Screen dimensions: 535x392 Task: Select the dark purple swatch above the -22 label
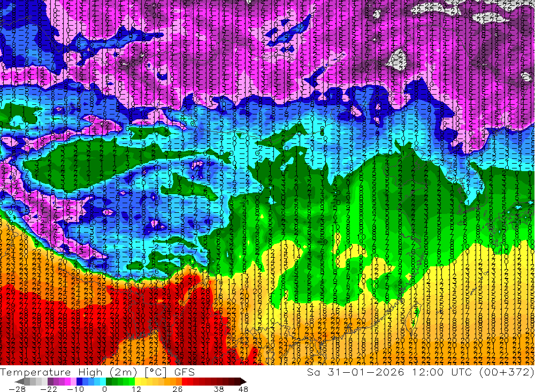(50, 381)
